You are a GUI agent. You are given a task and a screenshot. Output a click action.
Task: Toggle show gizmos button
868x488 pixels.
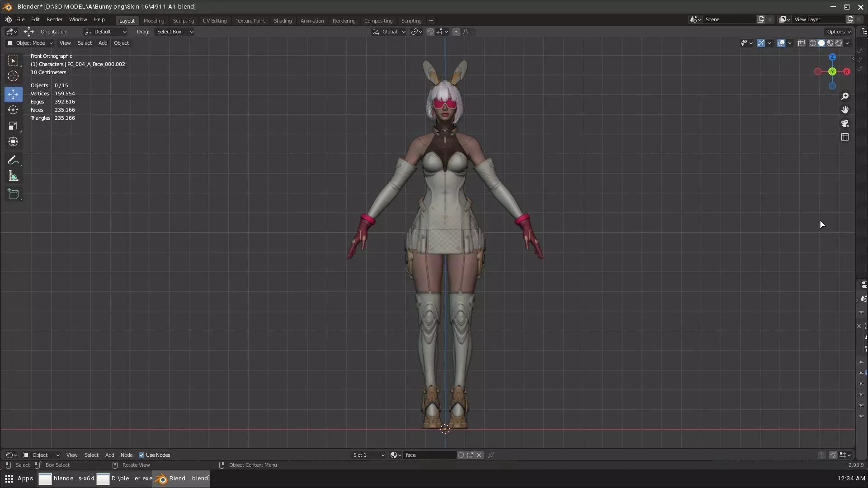point(761,43)
